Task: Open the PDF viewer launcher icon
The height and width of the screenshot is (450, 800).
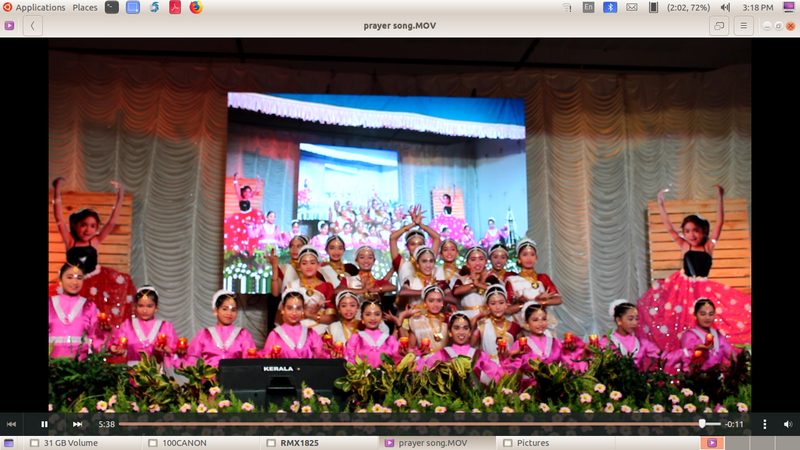Action: tap(175, 7)
